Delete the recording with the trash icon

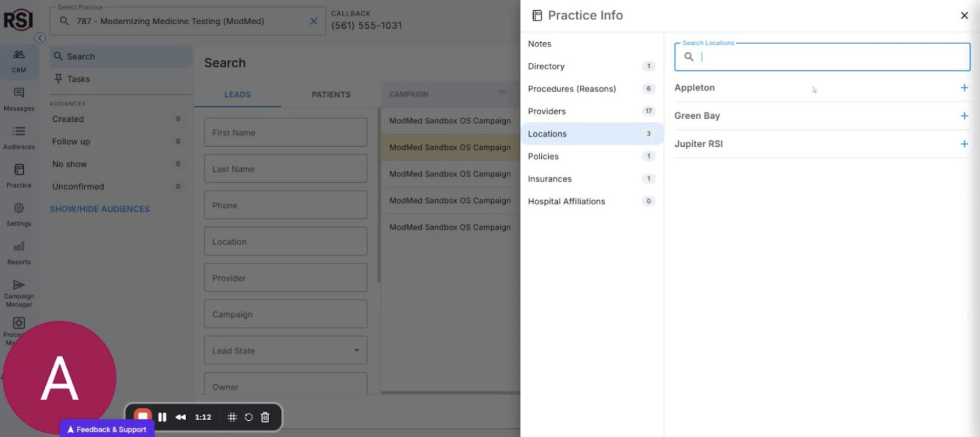pos(265,417)
